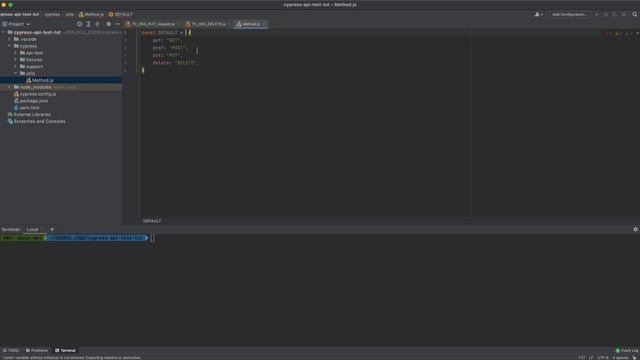Expand the api-test folder
Viewport: 640px width, 360px height.
tap(16, 53)
